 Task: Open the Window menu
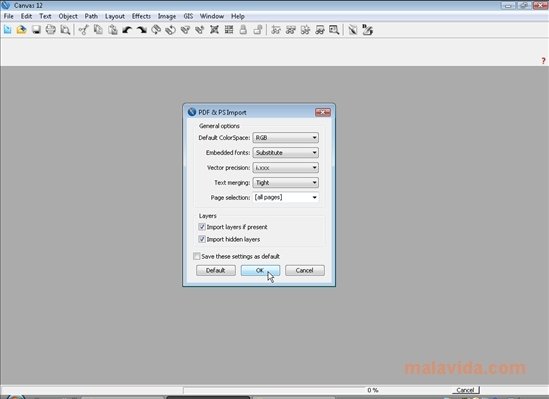coord(212,16)
